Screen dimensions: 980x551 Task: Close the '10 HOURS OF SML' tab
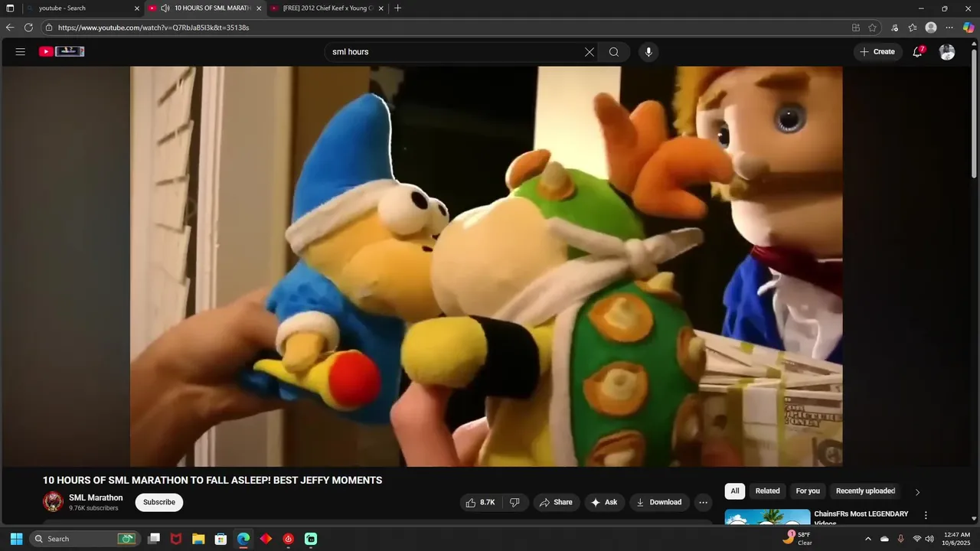click(259, 8)
